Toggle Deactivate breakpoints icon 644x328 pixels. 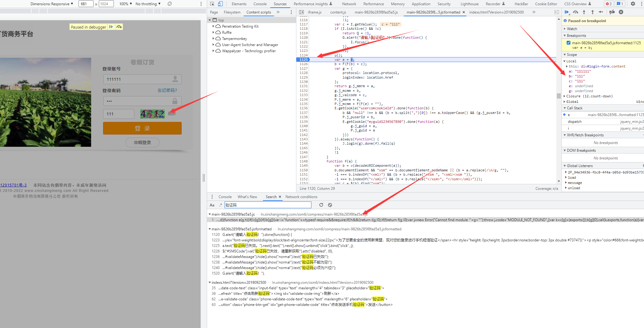point(612,12)
